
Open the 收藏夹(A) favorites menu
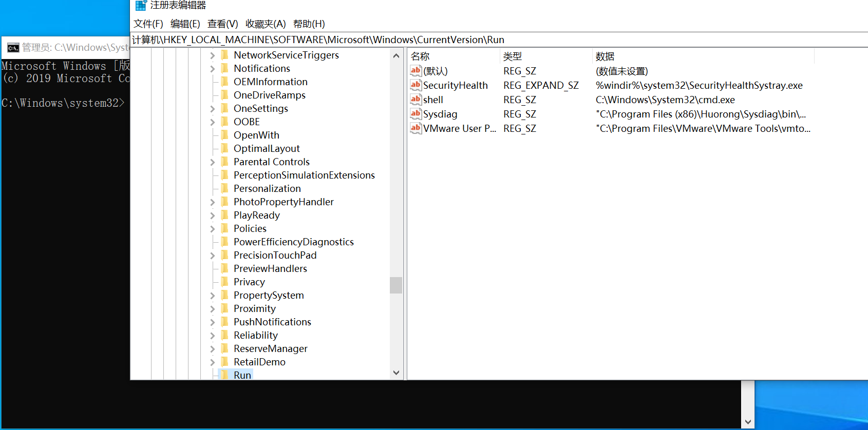265,24
